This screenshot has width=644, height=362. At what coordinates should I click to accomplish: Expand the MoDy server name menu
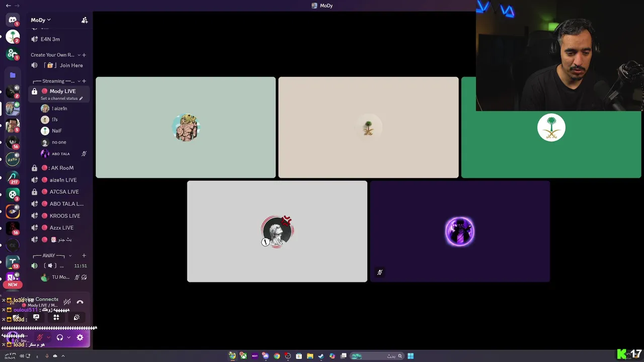click(x=41, y=20)
